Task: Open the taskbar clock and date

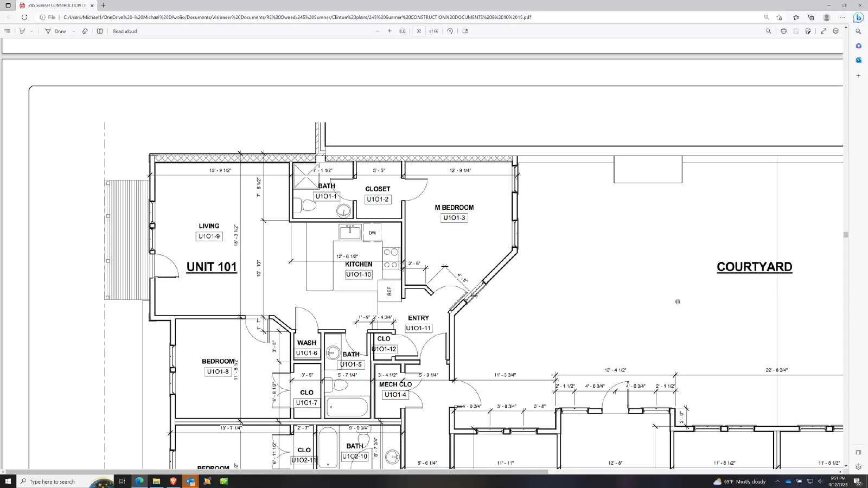Action: [x=838, y=481]
